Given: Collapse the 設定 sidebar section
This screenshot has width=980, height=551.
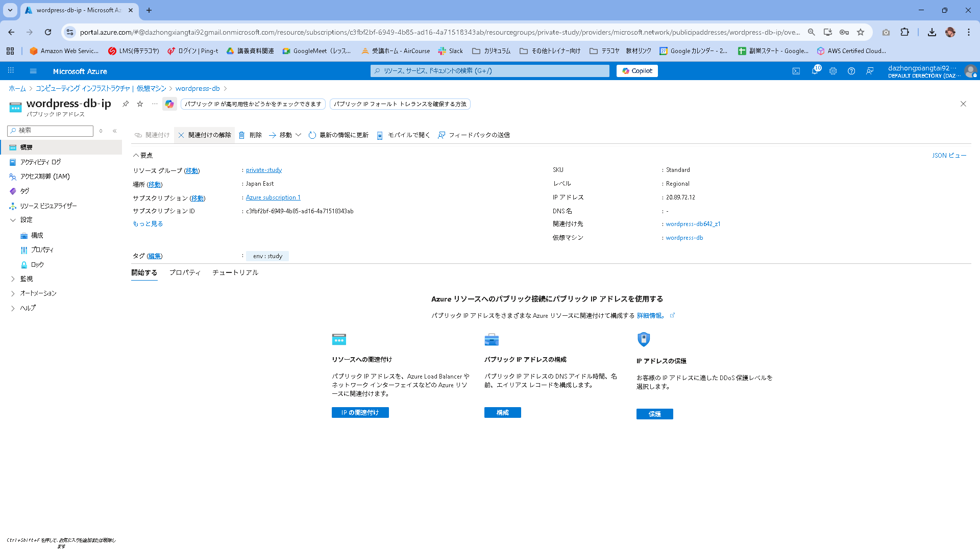Looking at the screenshot, I should coord(13,220).
